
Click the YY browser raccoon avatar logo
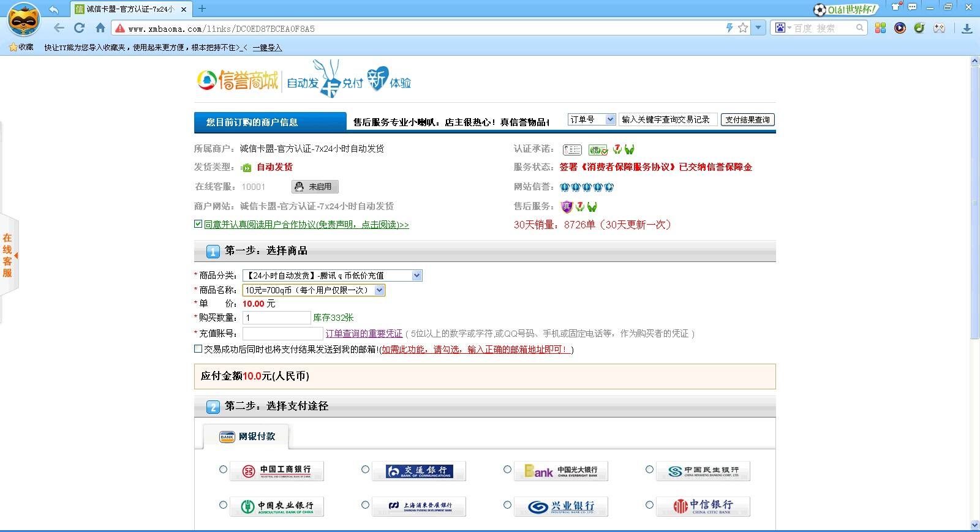(x=24, y=20)
